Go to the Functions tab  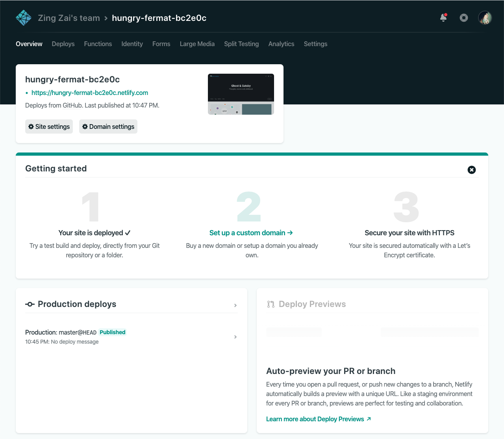pos(98,44)
